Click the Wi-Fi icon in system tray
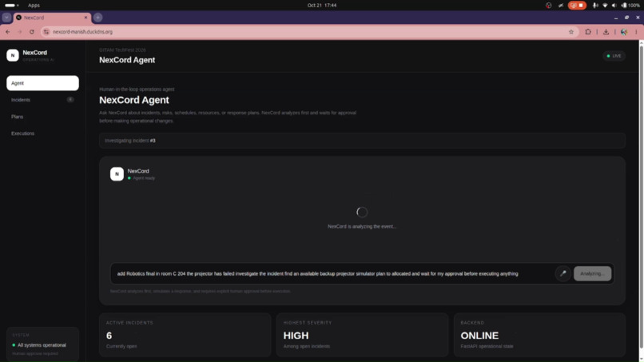Image resolution: width=644 pixels, height=362 pixels. 605,6
